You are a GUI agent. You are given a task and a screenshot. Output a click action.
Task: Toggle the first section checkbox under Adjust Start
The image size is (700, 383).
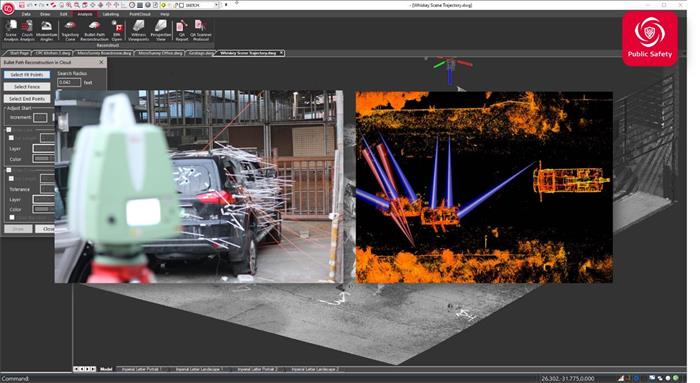pos(8,130)
